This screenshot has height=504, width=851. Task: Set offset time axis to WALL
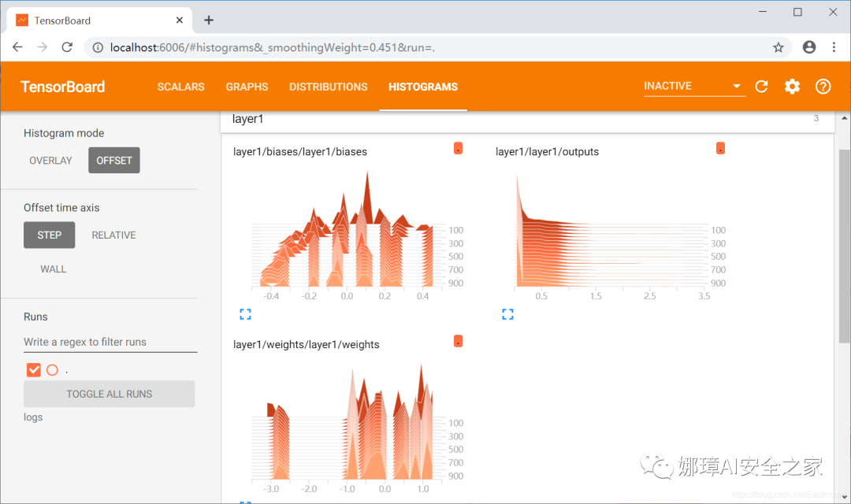(54, 269)
